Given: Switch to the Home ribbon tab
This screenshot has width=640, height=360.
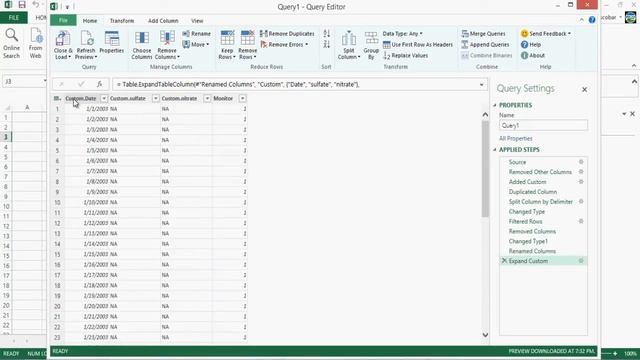Looking at the screenshot, I should point(90,20).
